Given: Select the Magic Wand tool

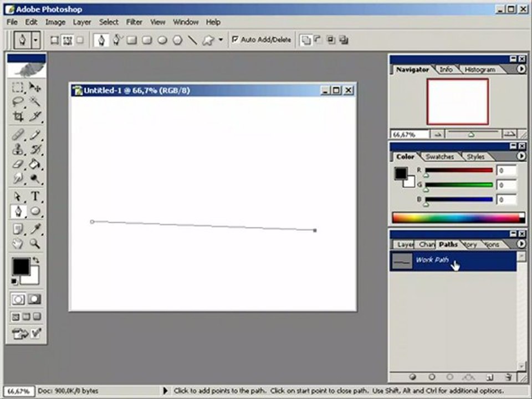Looking at the screenshot, I should tap(34, 101).
